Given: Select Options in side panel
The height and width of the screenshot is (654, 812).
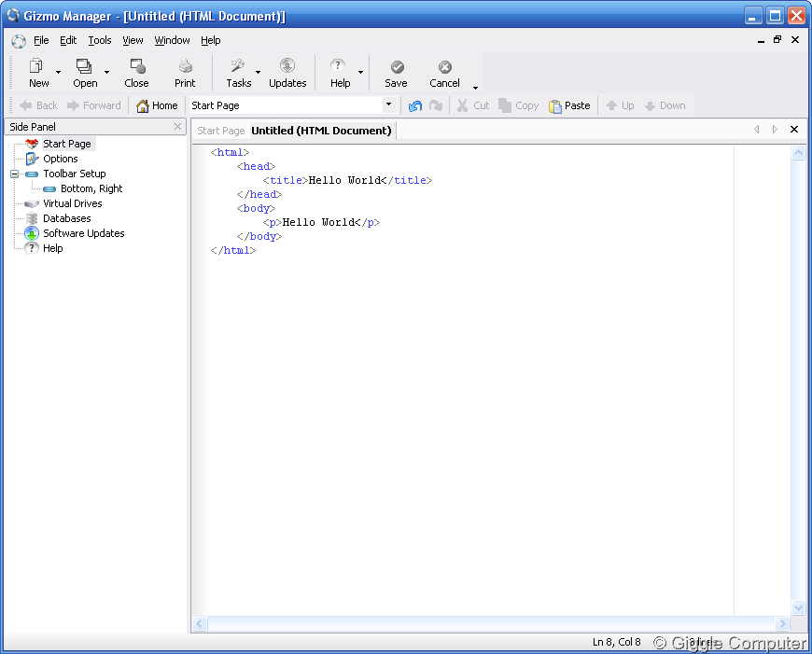Looking at the screenshot, I should coord(60,159).
